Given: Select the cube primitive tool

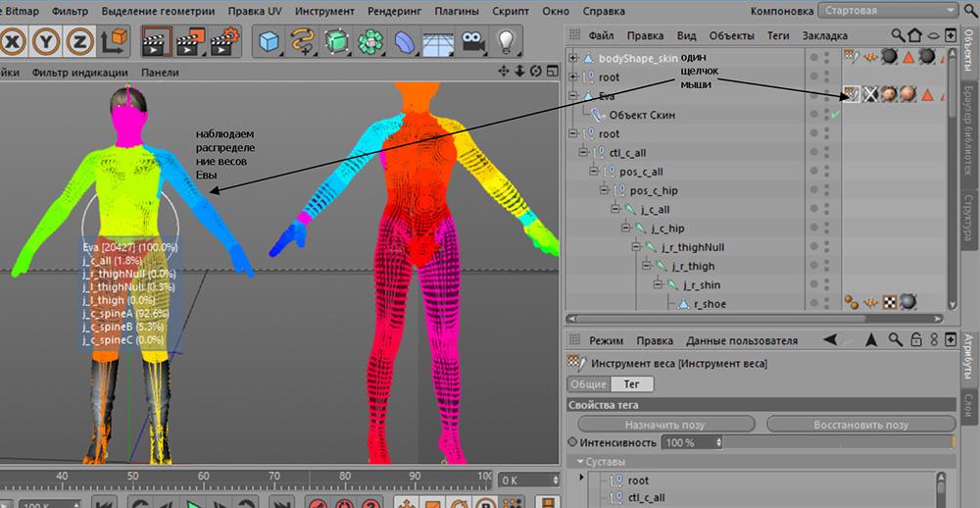Looking at the screenshot, I should click(x=269, y=42).
